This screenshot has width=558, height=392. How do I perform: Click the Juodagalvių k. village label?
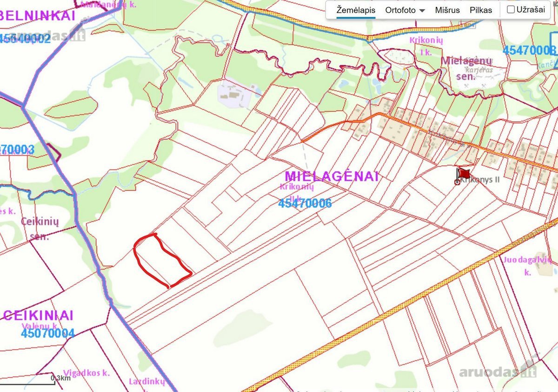[x=527, y=266]
